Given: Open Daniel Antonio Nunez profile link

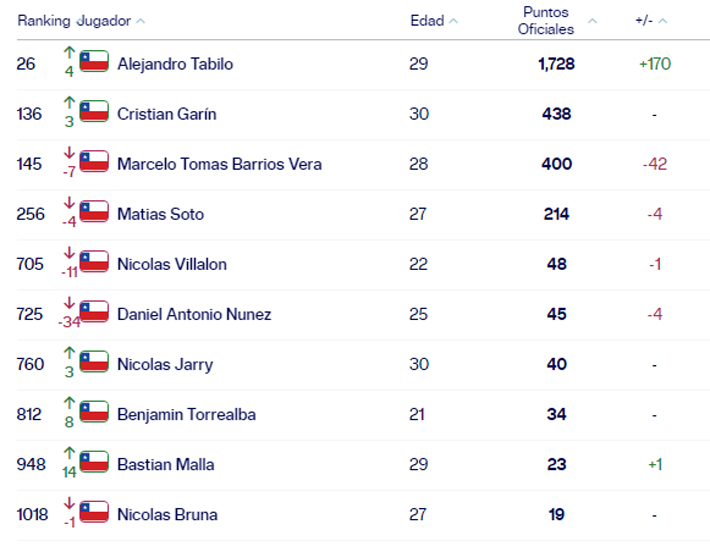Looking at the screenshot, I should tap(194, 314).
